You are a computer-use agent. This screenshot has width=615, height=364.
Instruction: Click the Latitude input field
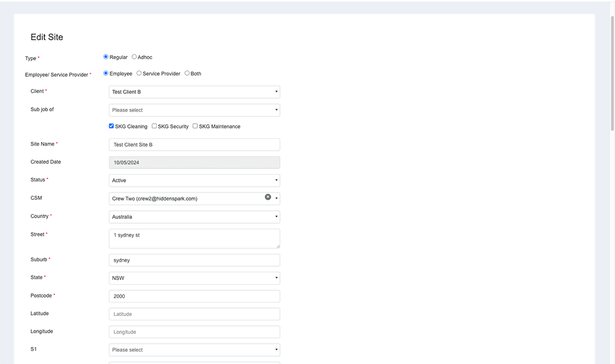point(194,314)
